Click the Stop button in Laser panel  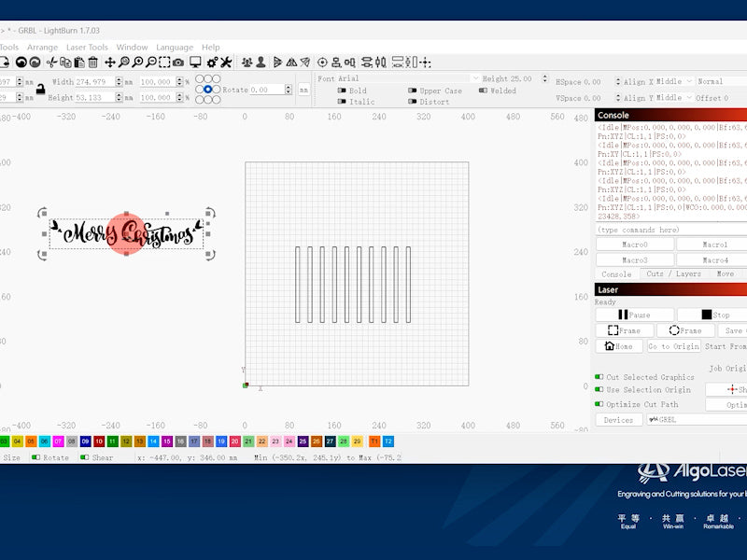[714, 315]
